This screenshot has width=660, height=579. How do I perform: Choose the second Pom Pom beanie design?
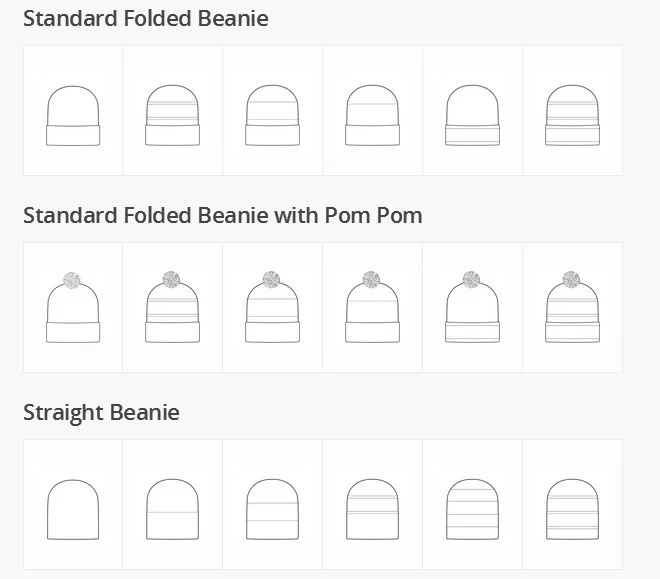[x=173, y=309]
